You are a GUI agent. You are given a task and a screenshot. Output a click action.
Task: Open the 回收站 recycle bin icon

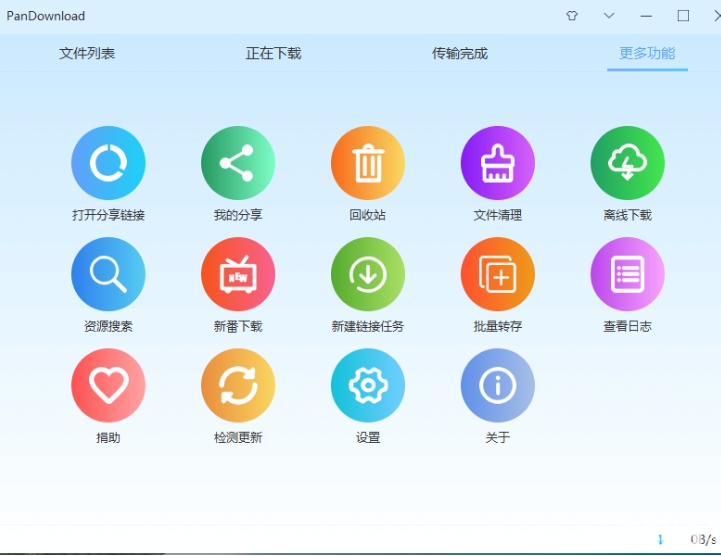368,163
